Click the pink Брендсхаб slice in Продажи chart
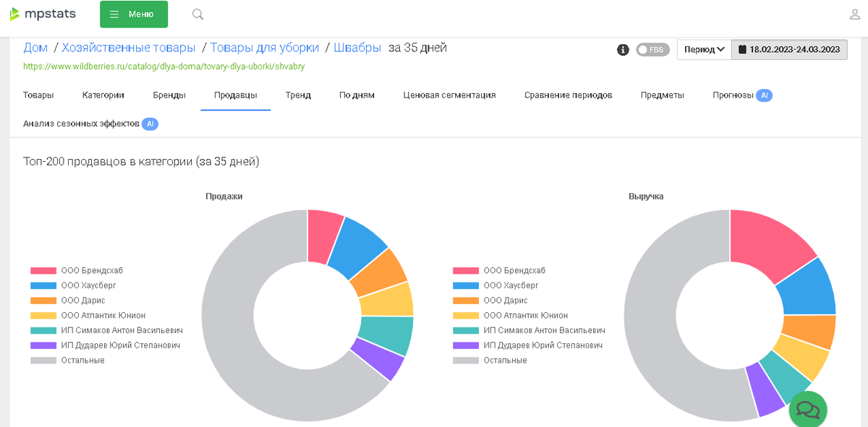 point(321,236)
